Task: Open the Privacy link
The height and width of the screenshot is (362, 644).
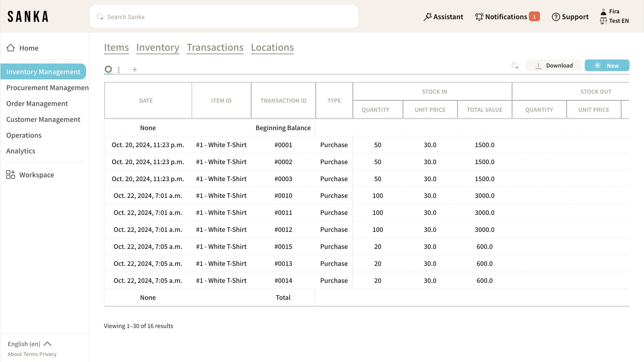Action: tap(48, 354)
